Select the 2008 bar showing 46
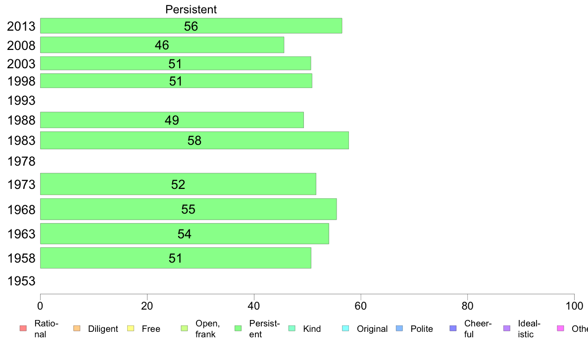The image size is (588, 364). [162, 45]
